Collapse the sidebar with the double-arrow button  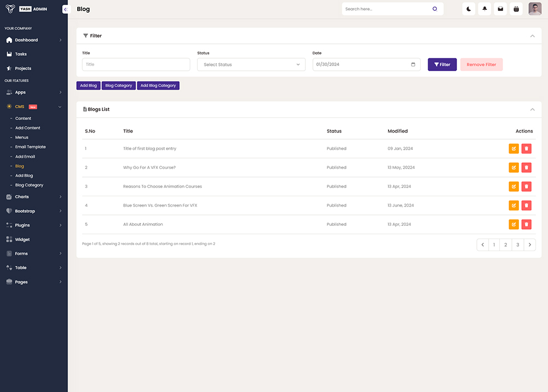66,9
